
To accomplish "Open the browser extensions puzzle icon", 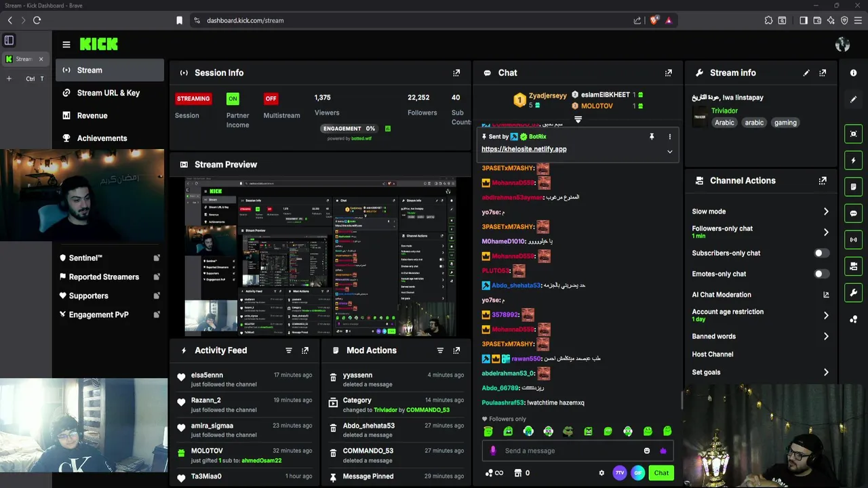I will pos(768,20).
